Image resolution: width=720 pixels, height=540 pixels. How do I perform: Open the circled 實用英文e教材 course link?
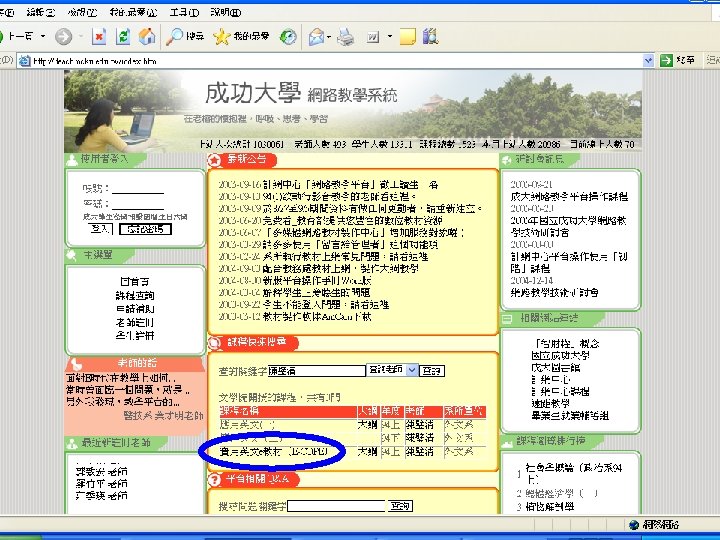coord(274,452)
